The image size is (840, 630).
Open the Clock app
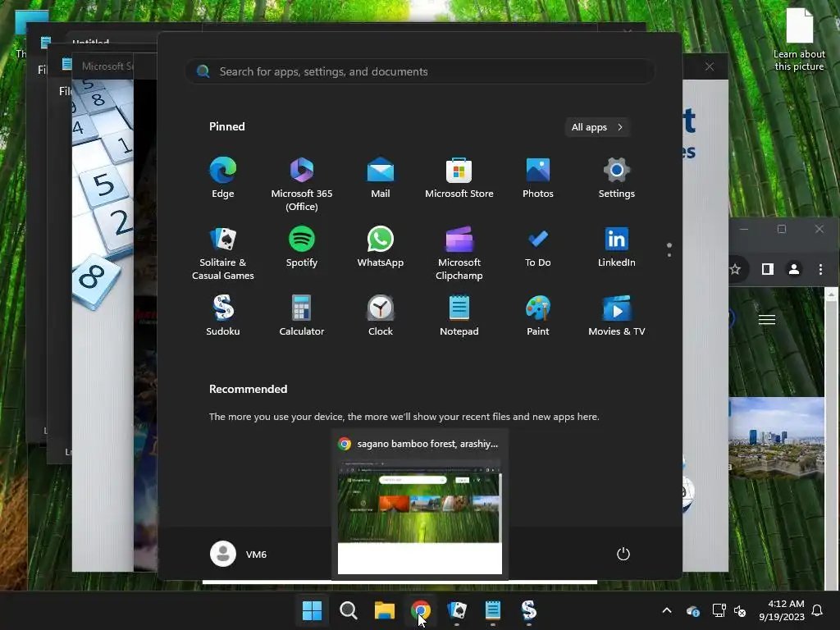pyautogui.click(x=381, y=316)
